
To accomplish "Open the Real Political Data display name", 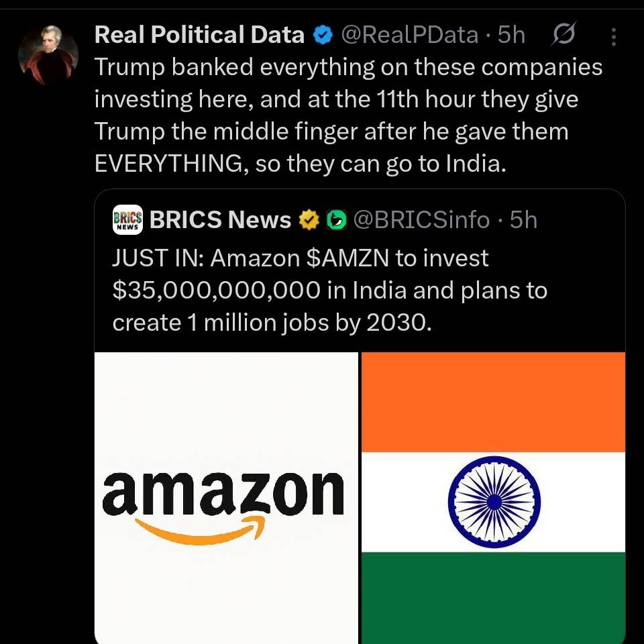I will pyautogui.click(x=199, y=36).
